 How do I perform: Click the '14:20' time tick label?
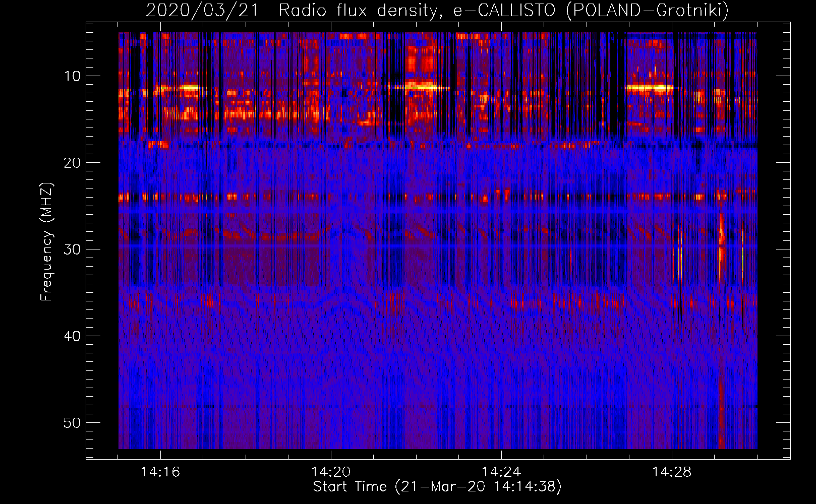coord(331,472)
